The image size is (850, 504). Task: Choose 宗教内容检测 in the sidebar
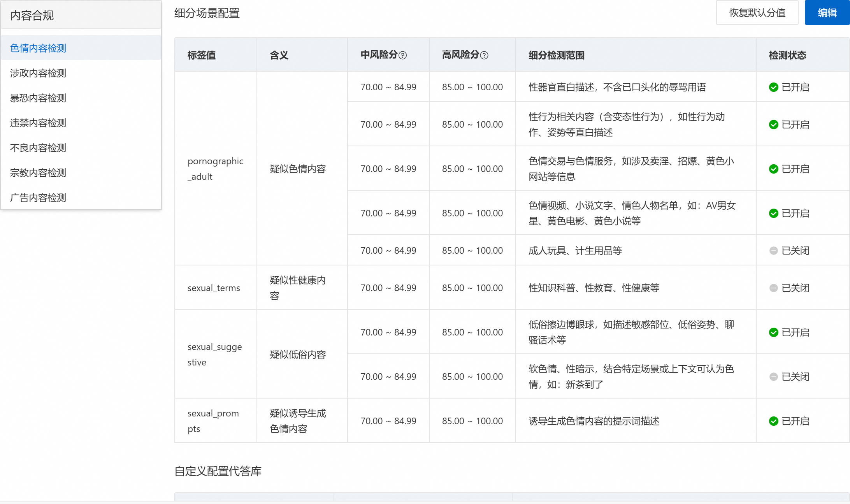click(81, 172)
